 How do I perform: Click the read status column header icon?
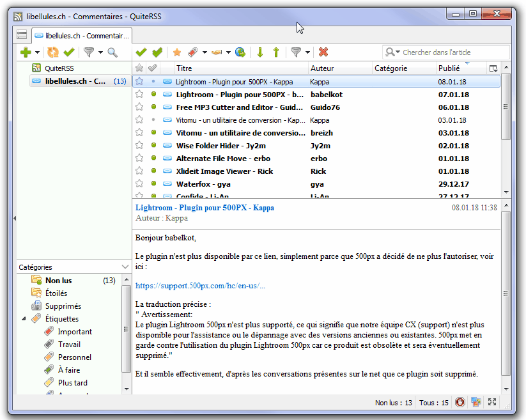coord(153,68)
